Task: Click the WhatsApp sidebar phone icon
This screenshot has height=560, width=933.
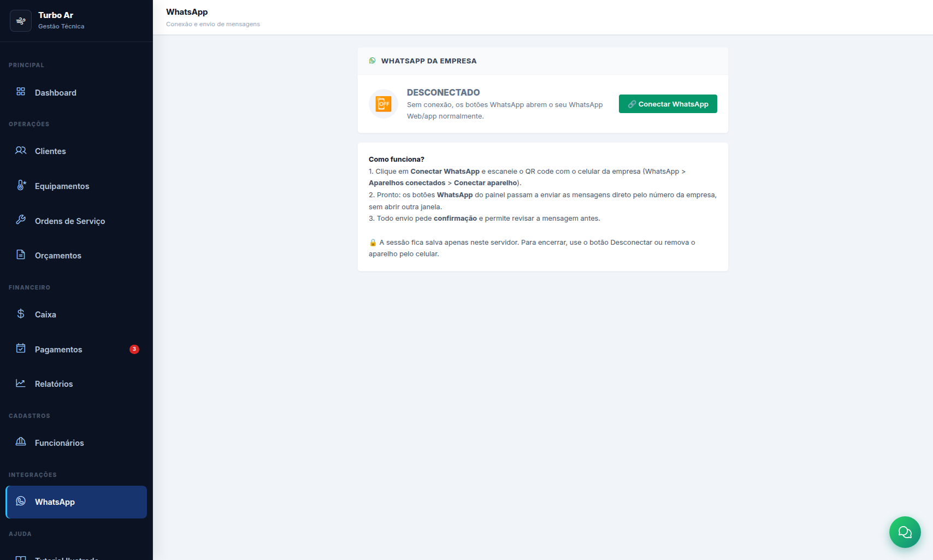Action: [21, 501]
